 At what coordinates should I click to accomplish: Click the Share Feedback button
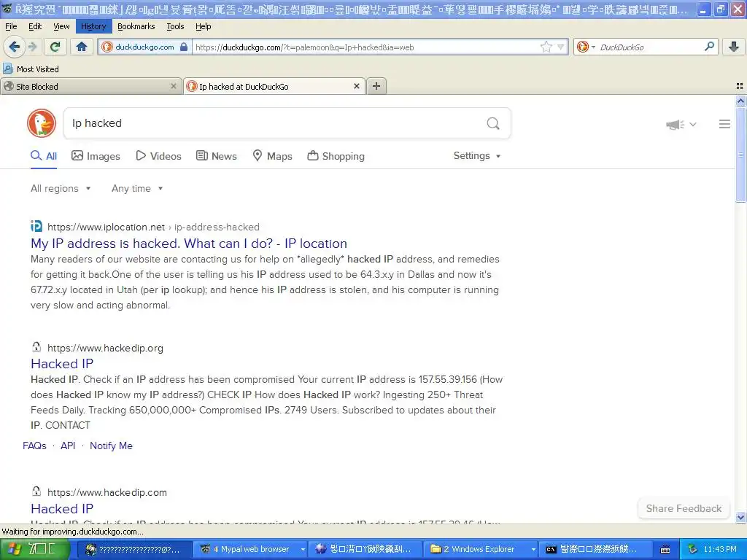684,508
